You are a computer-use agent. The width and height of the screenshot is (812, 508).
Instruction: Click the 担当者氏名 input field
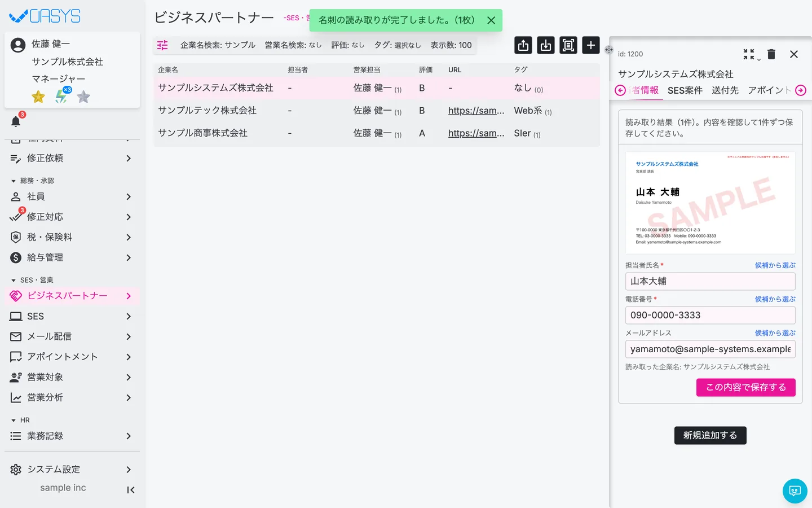pyautogui.click(x=710, y=281)
